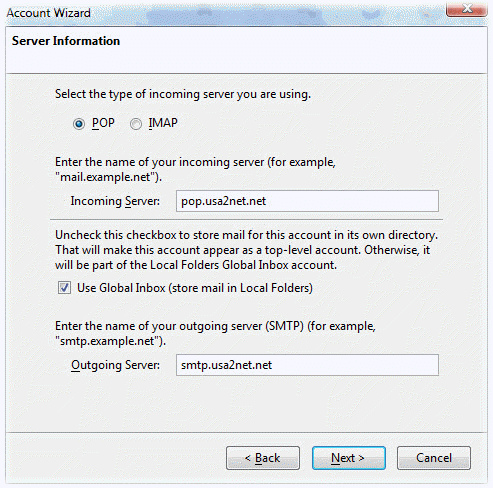Click the Account Wizard title bar text
Image resolution: width=493 pixels, height=488 pixels.
49,13
